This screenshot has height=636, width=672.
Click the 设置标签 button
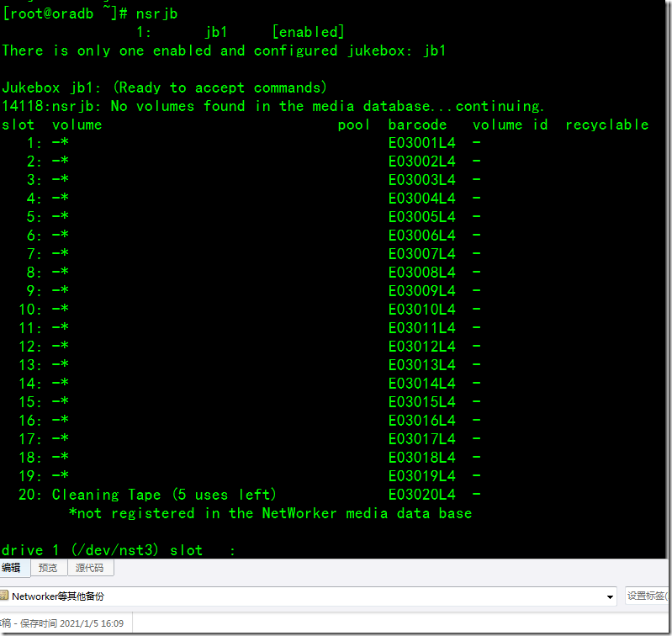click(x=647, y=596)
